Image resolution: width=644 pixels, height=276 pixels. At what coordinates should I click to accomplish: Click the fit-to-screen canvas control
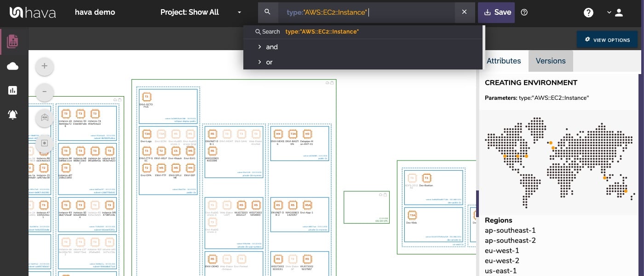click(x=45, y=143)
